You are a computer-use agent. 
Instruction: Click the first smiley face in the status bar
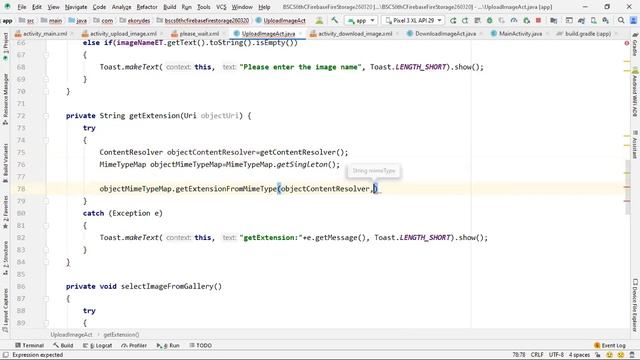[x=609, y=355]
